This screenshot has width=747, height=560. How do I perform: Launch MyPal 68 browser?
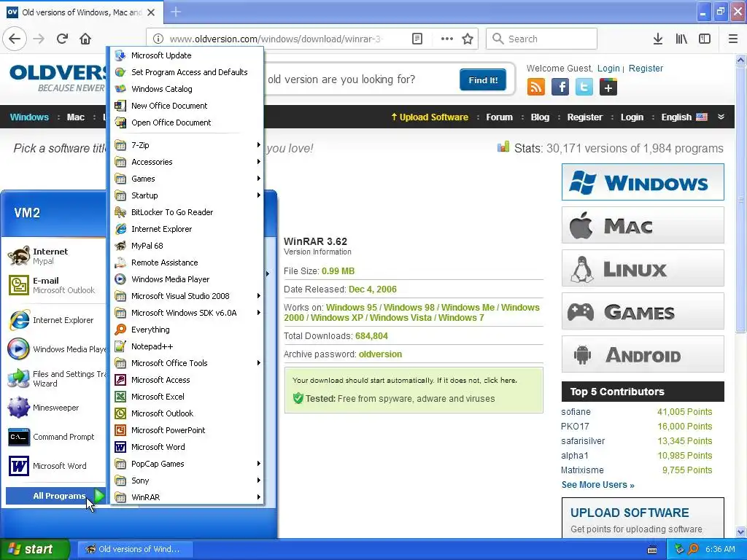click(x=187, y=246)
